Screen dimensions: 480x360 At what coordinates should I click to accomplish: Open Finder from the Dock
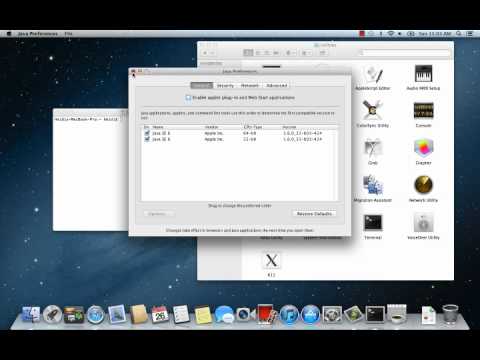click(31, 314)
